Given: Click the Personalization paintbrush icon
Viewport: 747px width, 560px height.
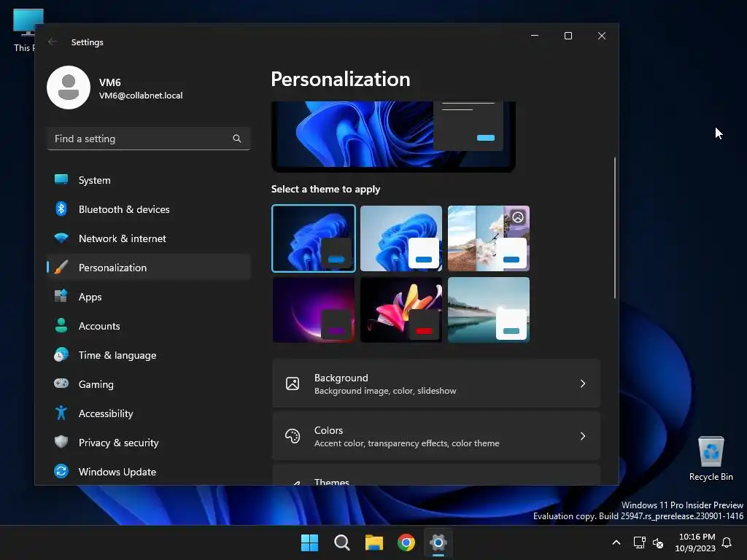Looking at the screenshot, I should click(61, 267).
